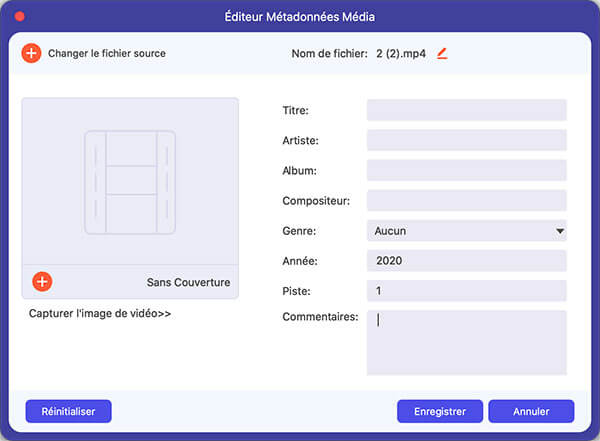This screenshot has height=441, width=600.
Task: Click into the Compositeur field
Action: tap(466, 201)
